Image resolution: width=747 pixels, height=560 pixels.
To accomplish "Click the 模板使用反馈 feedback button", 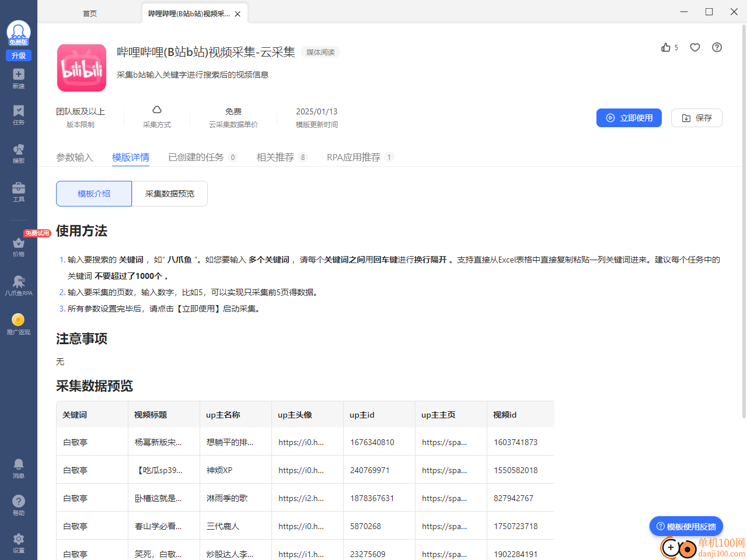I will coord(686,526).
